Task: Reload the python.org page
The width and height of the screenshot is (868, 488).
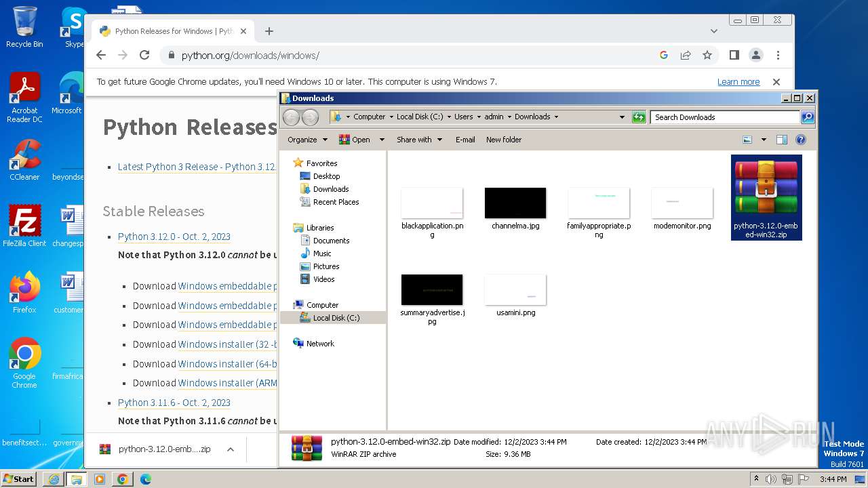Action: click(144, 56)
